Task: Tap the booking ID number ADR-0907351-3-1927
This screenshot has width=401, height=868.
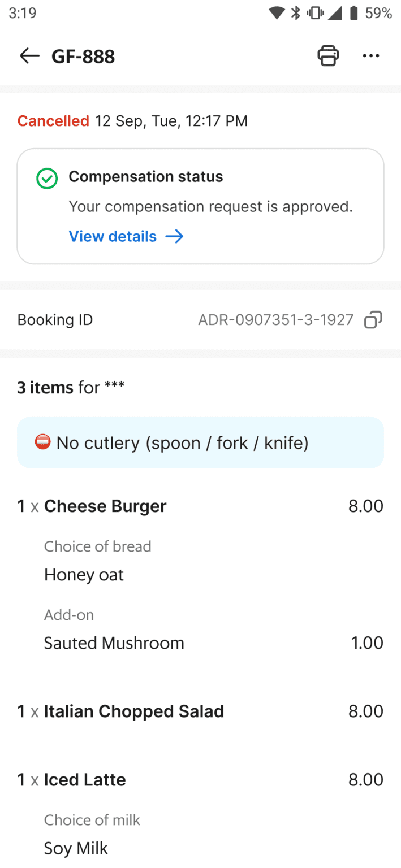Action: (x=275, y=320)
